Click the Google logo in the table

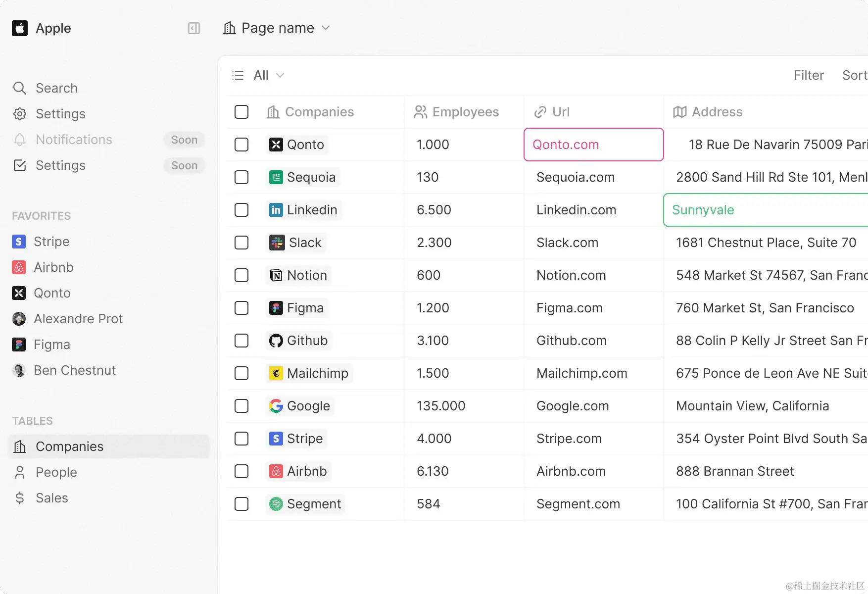[276, 406]
